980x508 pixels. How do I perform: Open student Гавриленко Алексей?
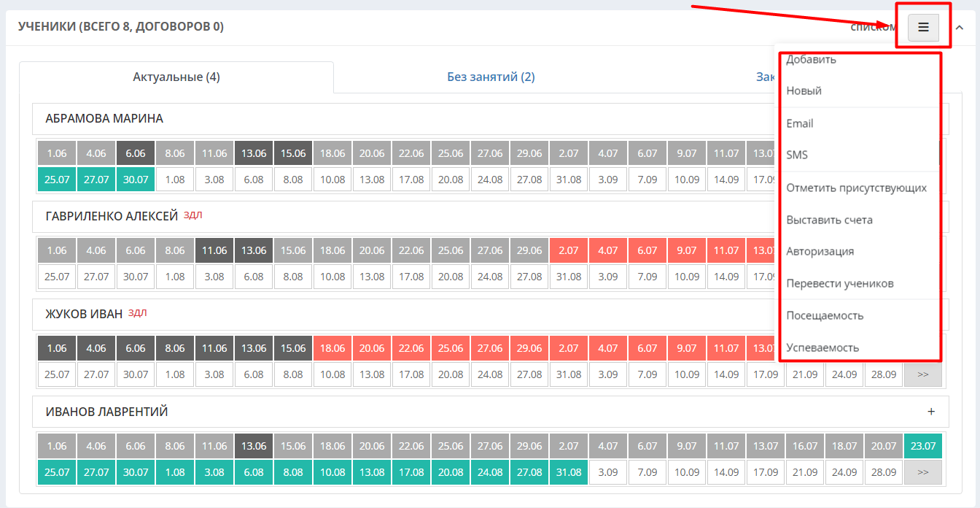pyautogui.click(x=112, y=216)
